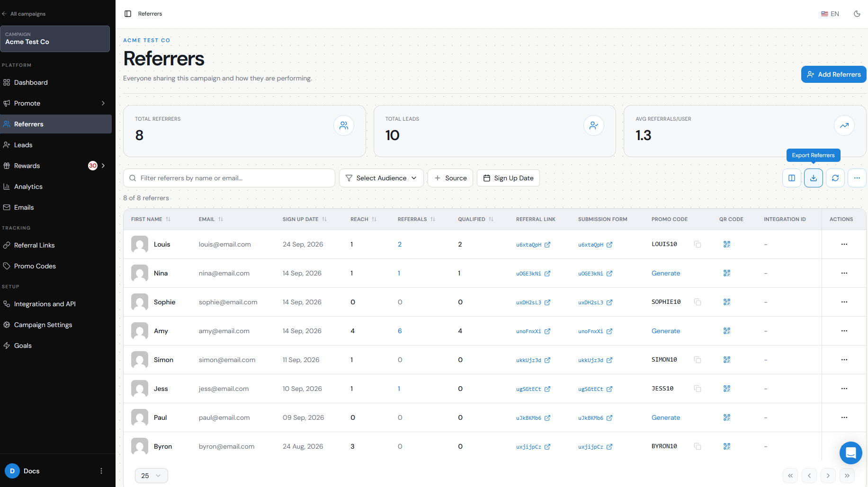The height and width of the screenshot is (487, 868).
Task: Toggle column visibility icon
Action: (x=792, y=178)
